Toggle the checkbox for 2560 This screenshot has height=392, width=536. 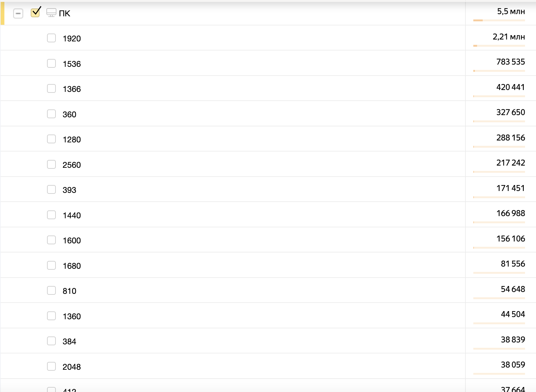51,164
